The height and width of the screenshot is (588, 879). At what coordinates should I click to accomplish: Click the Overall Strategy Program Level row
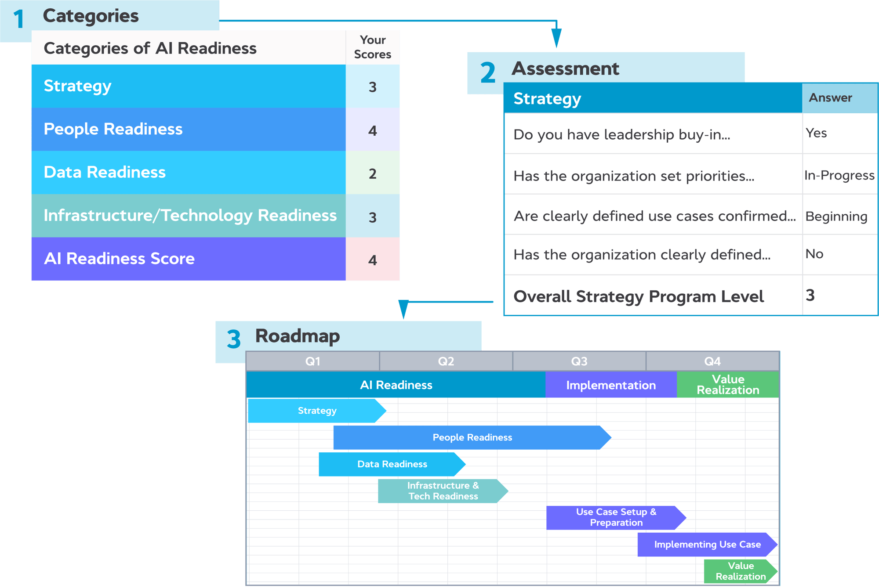click(691, 296)
